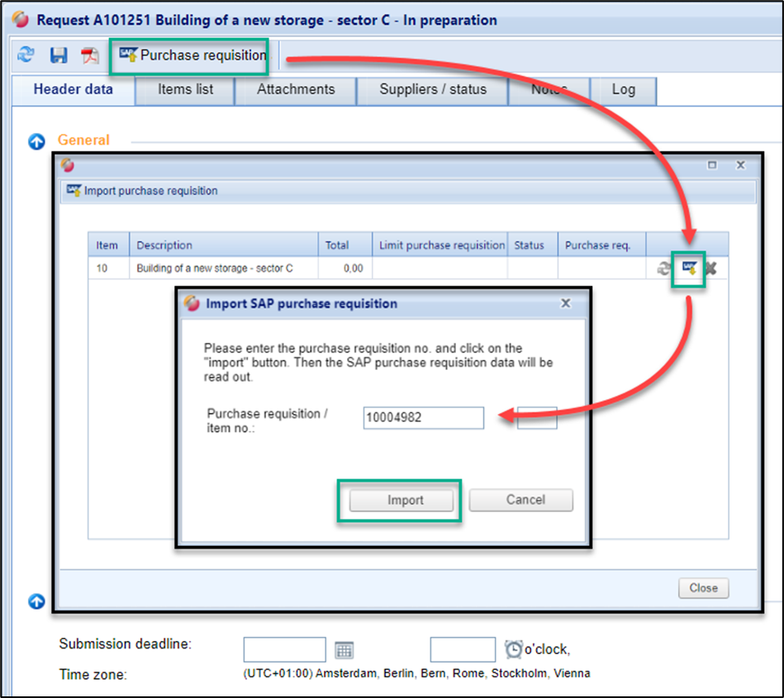
Task: Click the refresh icon in top toolbar
Action: coord(26,55)
